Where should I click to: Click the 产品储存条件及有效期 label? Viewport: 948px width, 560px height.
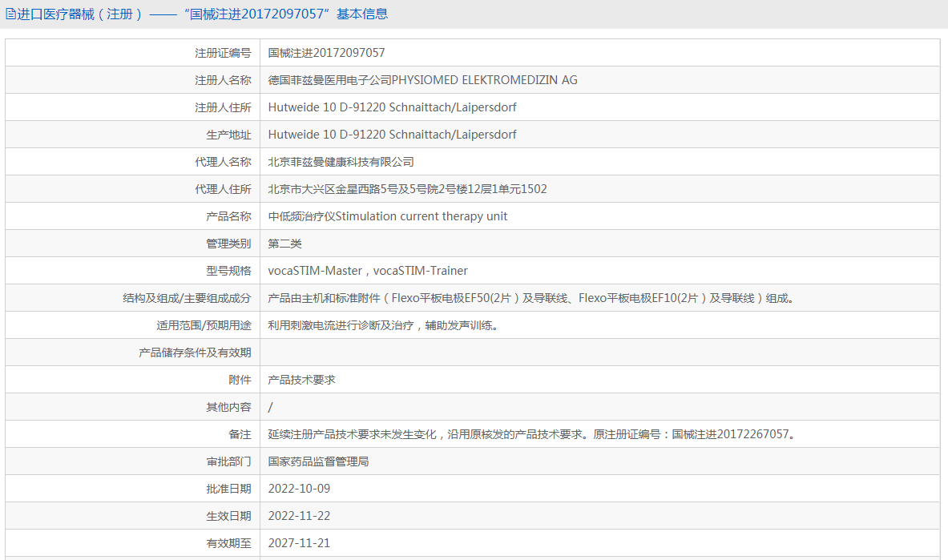(195, 353)
